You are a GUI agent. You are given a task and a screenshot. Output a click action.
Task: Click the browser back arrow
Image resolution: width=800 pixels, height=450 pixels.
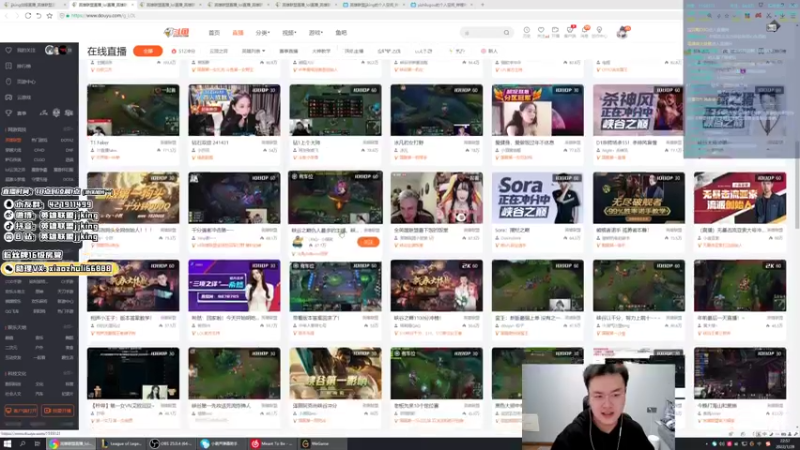tap(7, 16)
